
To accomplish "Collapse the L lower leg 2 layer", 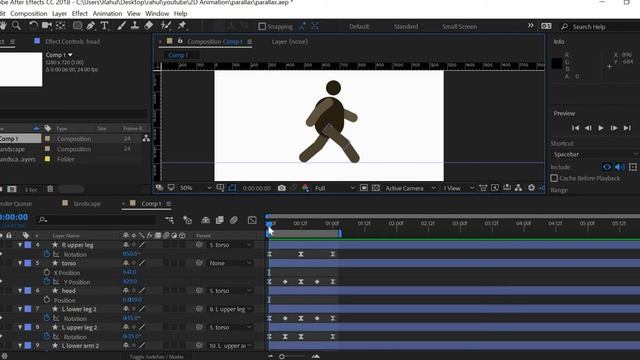I will click(20, 309).
